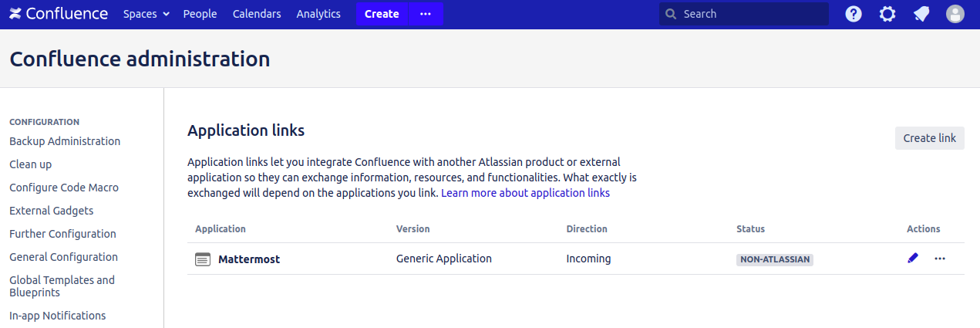The image size is (980, 328).
Task: Open the settings gear icon
Action: pos(887,14)
